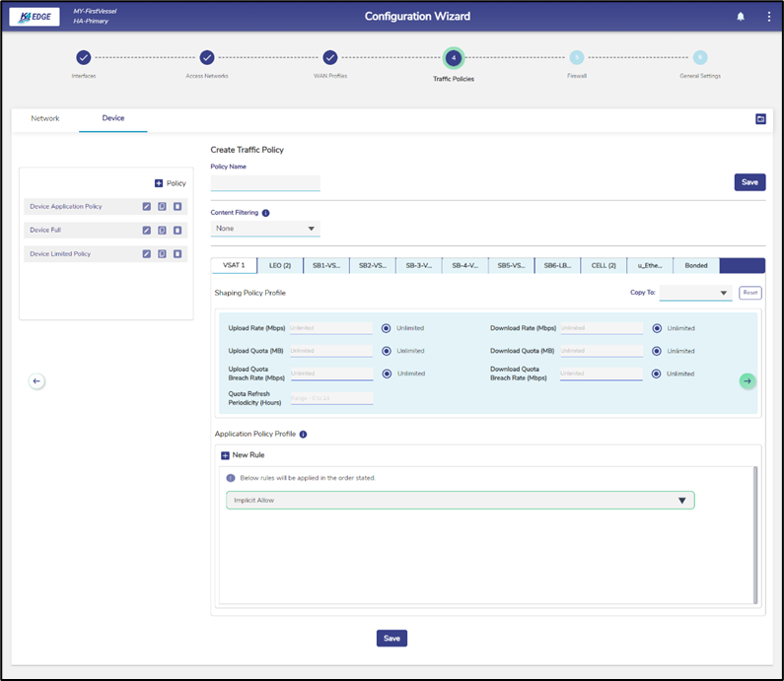Select Unlimited for Download Quota

tap(657, 351)
